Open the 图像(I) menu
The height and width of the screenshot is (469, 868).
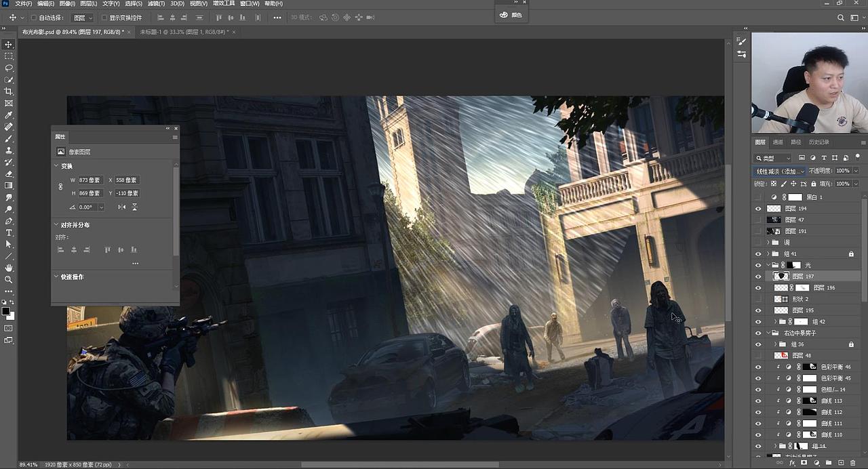67,4
